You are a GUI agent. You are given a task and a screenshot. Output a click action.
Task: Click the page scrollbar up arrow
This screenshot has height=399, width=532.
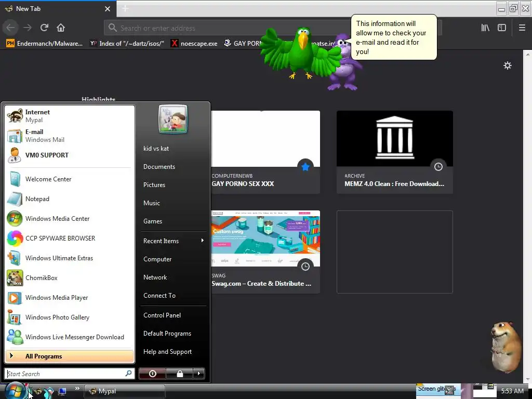(x=528, y=54)
